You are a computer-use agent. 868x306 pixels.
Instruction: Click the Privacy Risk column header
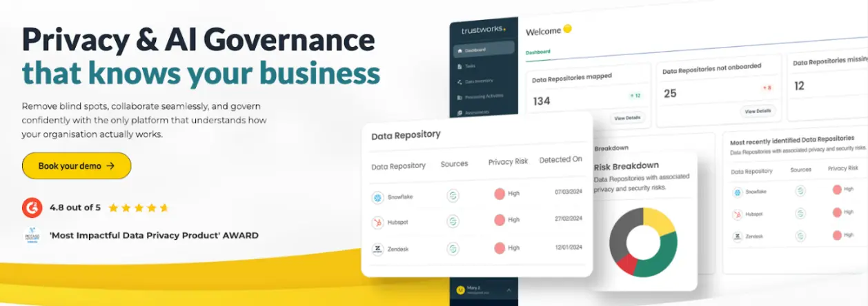coord(508,162)
